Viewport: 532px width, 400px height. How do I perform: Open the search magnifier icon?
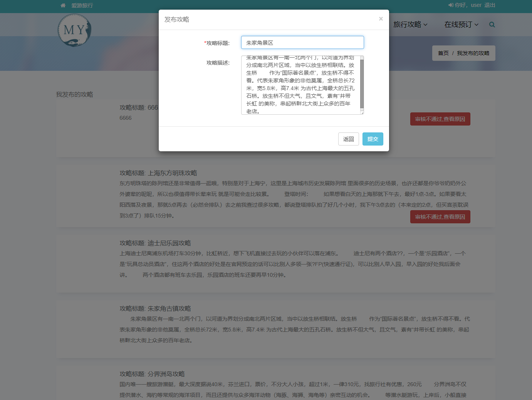coord(492,24)
